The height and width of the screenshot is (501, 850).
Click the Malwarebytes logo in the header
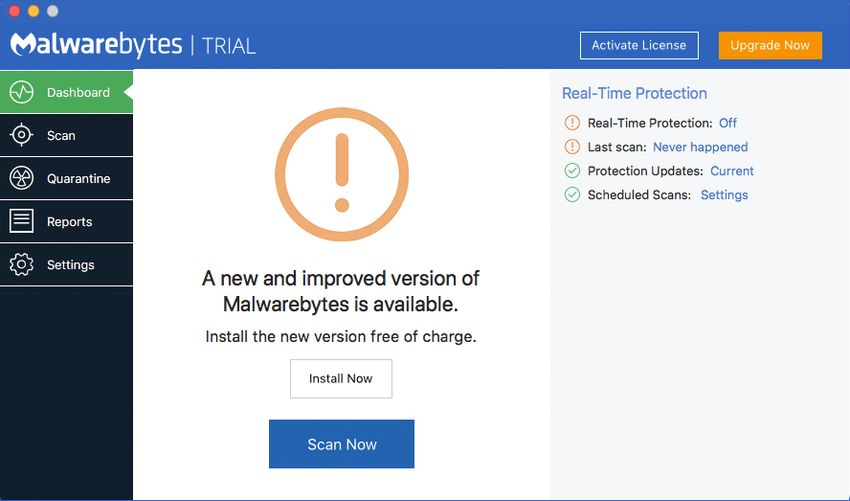[x=96, y=44]
